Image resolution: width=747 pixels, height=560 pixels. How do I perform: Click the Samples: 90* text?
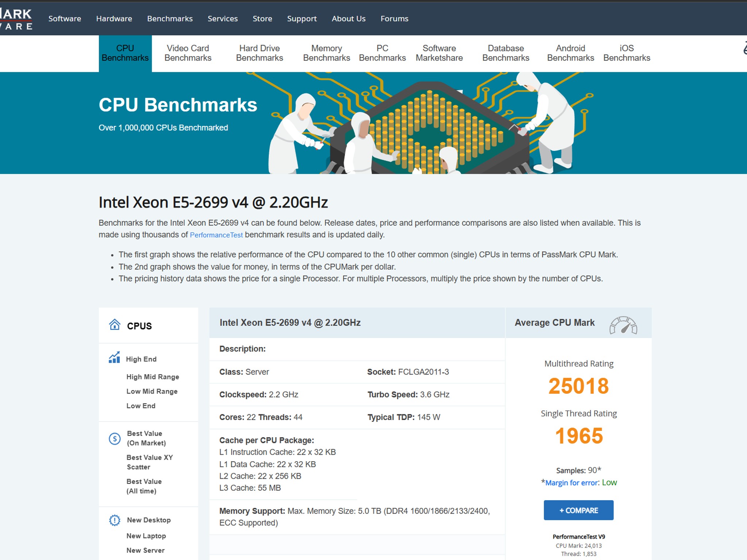coord(578,470)
